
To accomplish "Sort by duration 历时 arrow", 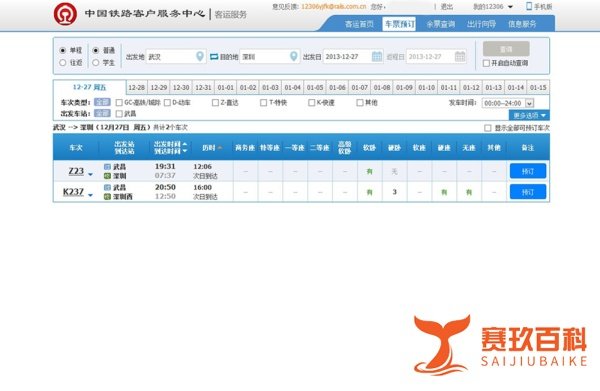I will (220, 148).
